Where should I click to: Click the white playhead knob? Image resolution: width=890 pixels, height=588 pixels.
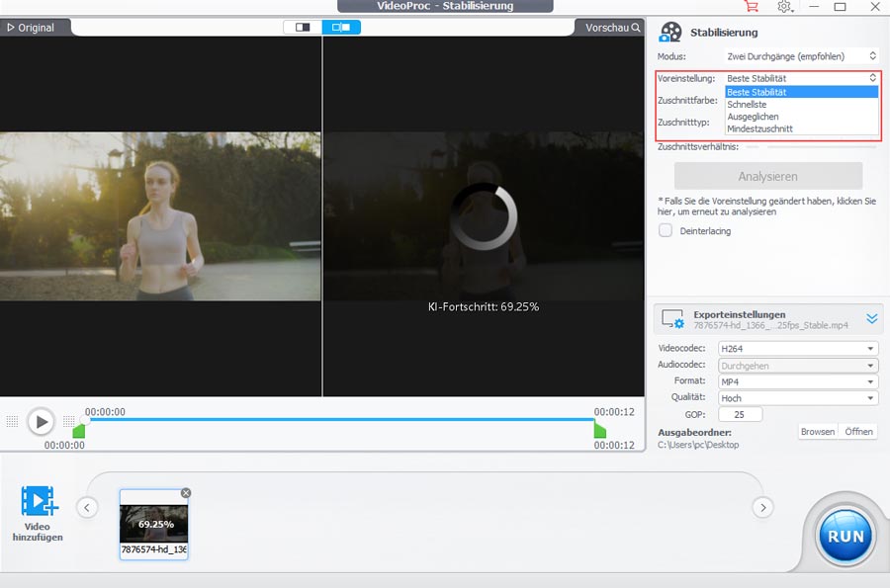point(85,420)
